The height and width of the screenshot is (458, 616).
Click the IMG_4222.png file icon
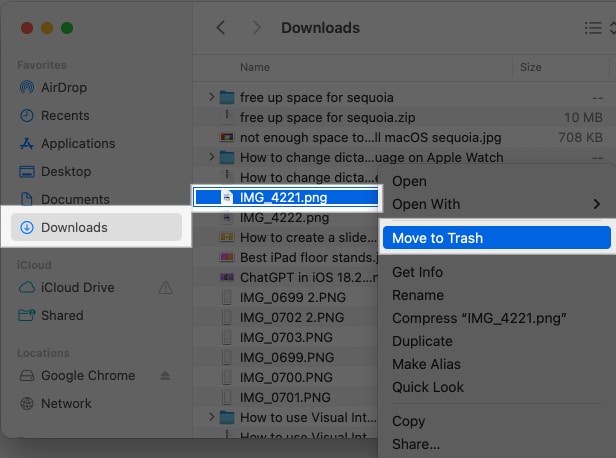pyautogui.click(x=227, y=217)
